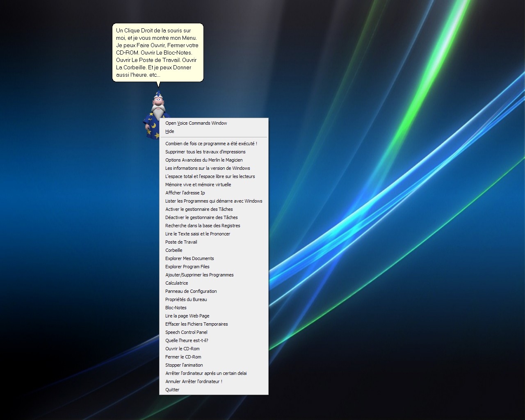Select Open Voice Commands Window
The width and height of the screenshot is (525, 420).
(x=214, y=123)
